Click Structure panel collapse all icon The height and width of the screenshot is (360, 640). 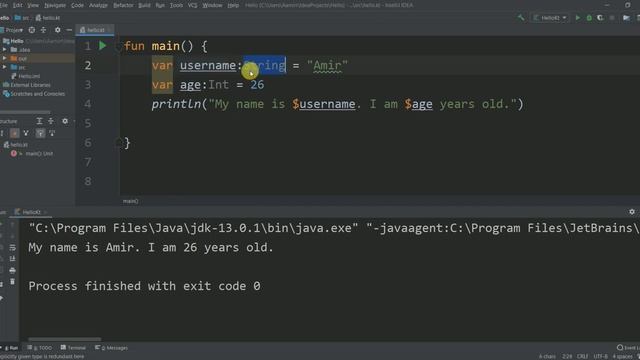click(x=51, y=121)
